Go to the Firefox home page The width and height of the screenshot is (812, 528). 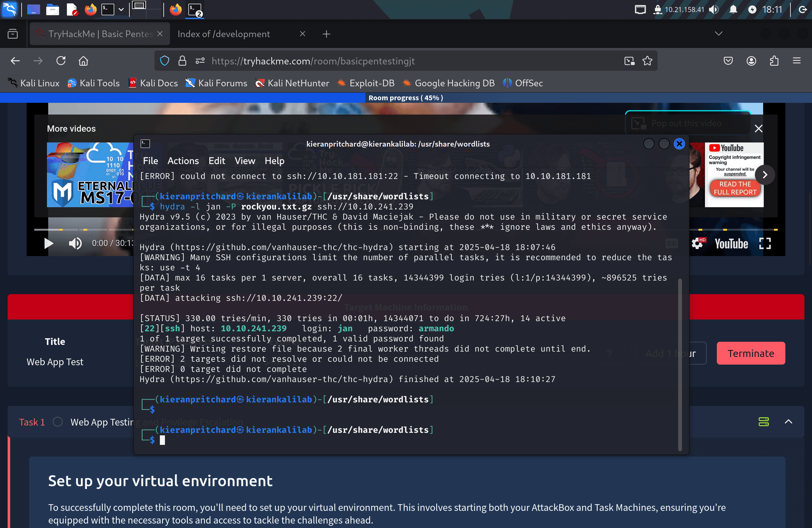tap(84, 61)
